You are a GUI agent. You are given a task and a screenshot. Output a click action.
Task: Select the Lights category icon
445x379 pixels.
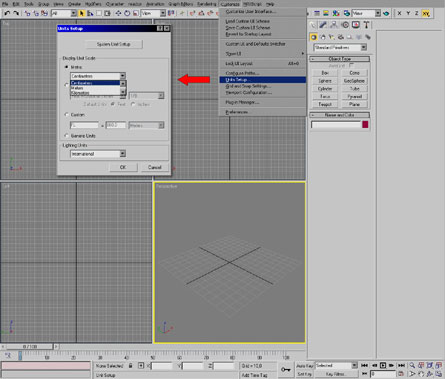coord(331,37)
